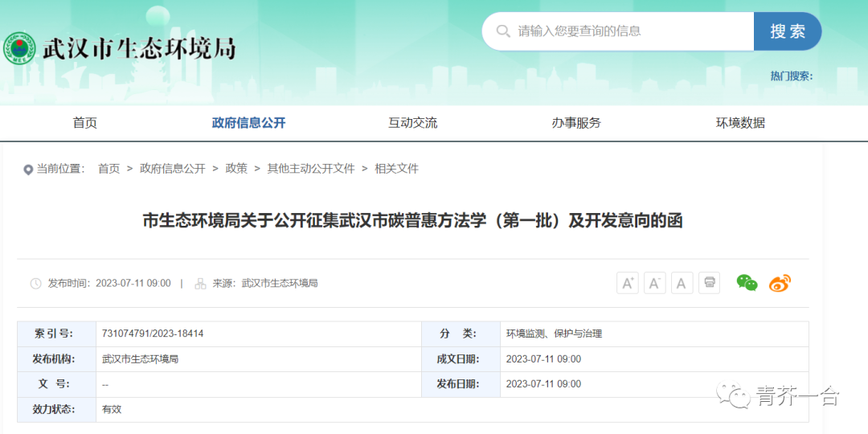Click the magnifier icon in search box
868x434 pixels.
click(502, 31)
